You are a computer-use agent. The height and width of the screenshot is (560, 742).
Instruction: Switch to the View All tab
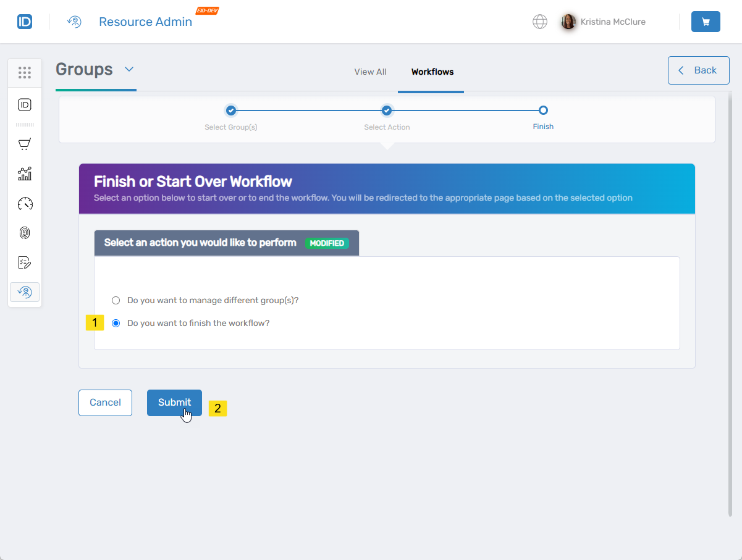pyautogui.click(x=370, y=72)
